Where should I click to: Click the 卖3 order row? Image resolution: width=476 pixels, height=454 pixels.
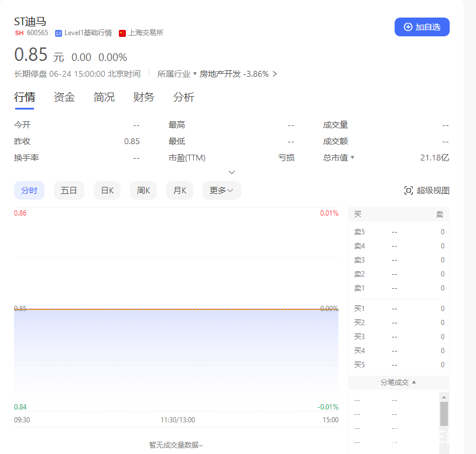pyautogui.click(x=399, y=260)
